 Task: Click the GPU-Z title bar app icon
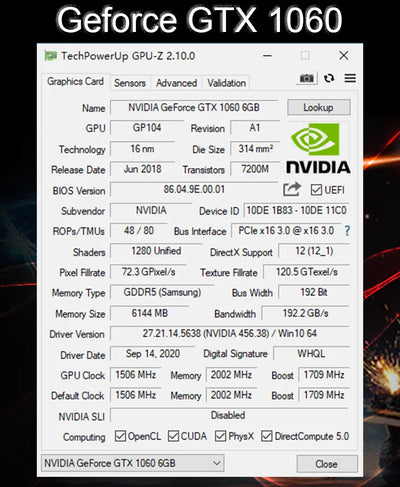click(x=51, y=56)
